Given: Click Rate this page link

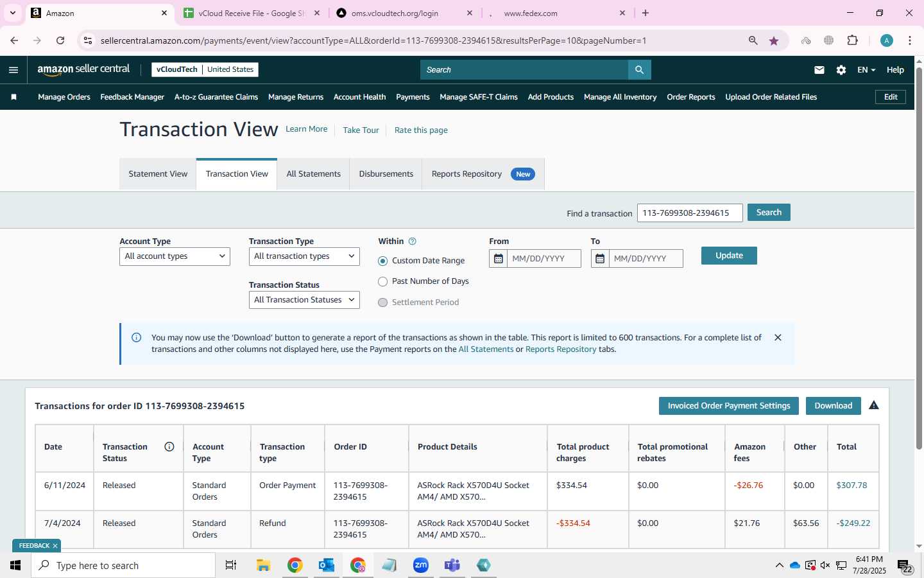Looking at the screenshot, I should pos(421,130).
